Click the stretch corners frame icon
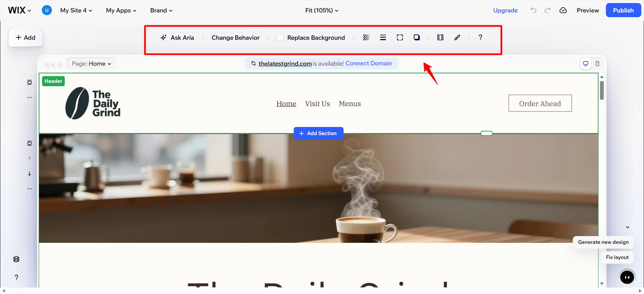This screenshot has height=294, width=644. 400,37
